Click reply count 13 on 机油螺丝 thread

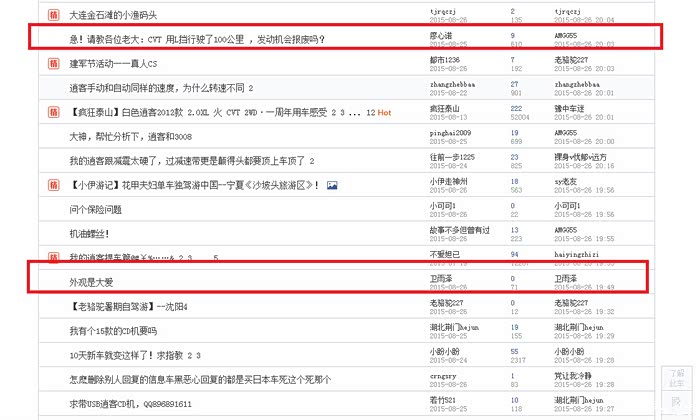pos(514,230)
